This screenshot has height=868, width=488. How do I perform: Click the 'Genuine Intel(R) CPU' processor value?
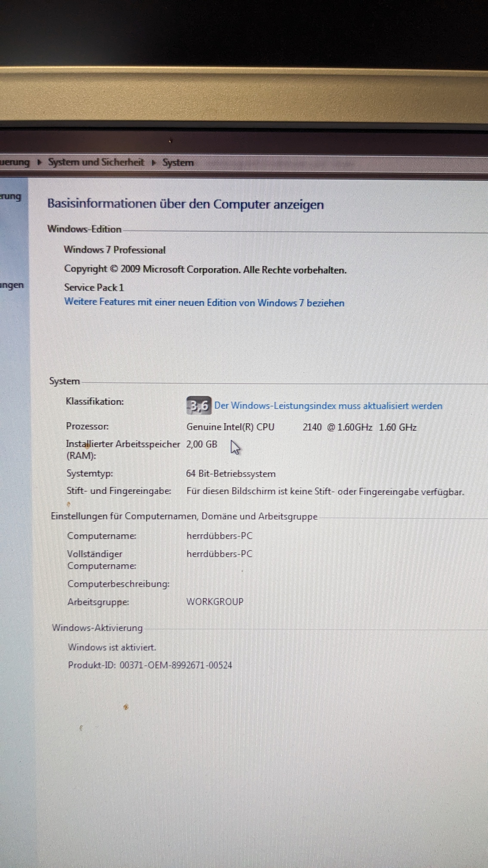[230, 427]
